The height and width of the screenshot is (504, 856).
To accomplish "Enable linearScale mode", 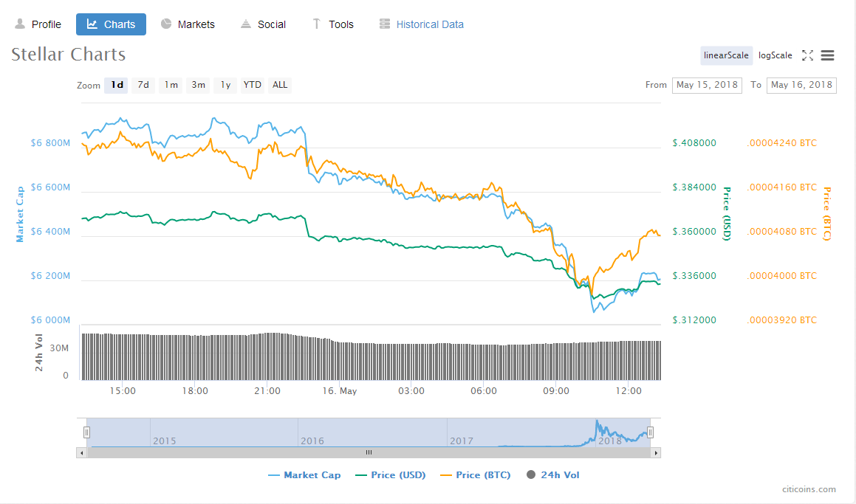I will click(726, 55).
